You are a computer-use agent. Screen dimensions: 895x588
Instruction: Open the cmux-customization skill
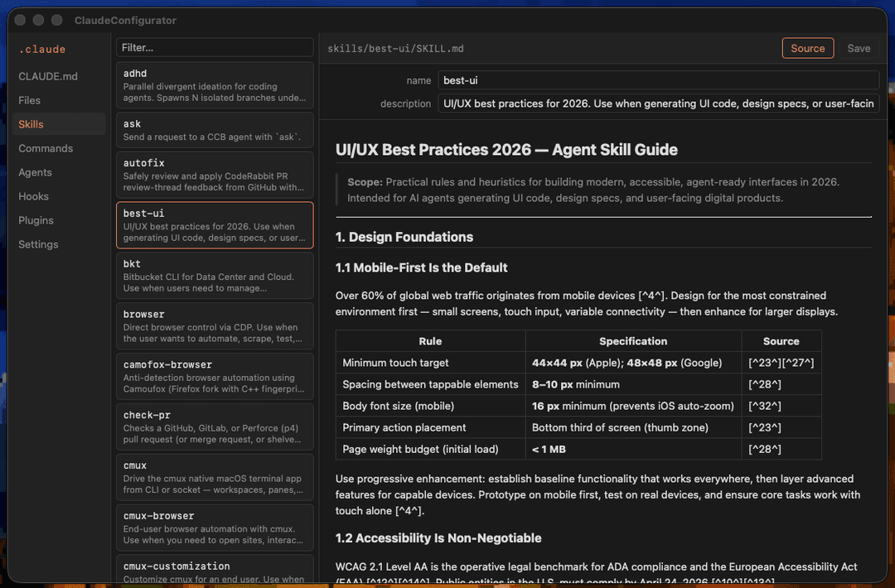[215, 570]
